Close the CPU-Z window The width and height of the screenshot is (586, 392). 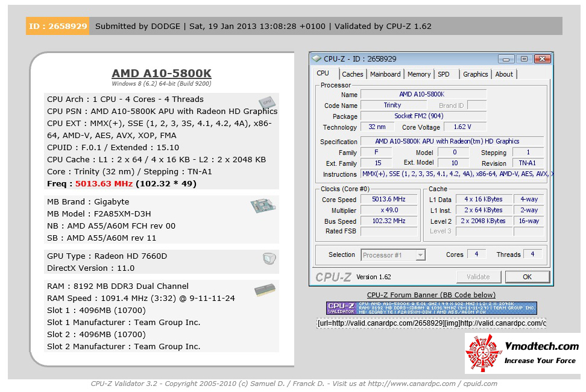click(x=543, y=59)
